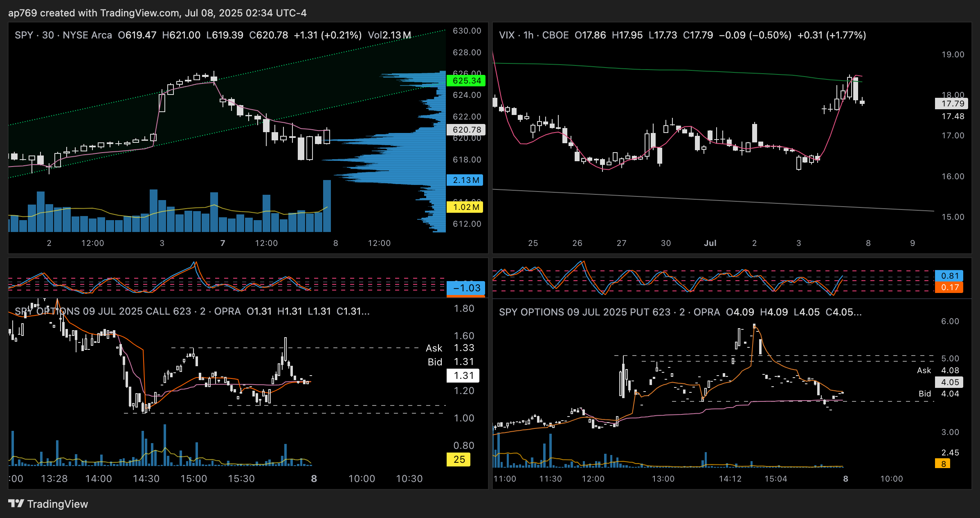Click the SPY change +1.31 (+0.21%)
Image resolution: width=980 pixels, height=518 pixels.
point(328,35)
